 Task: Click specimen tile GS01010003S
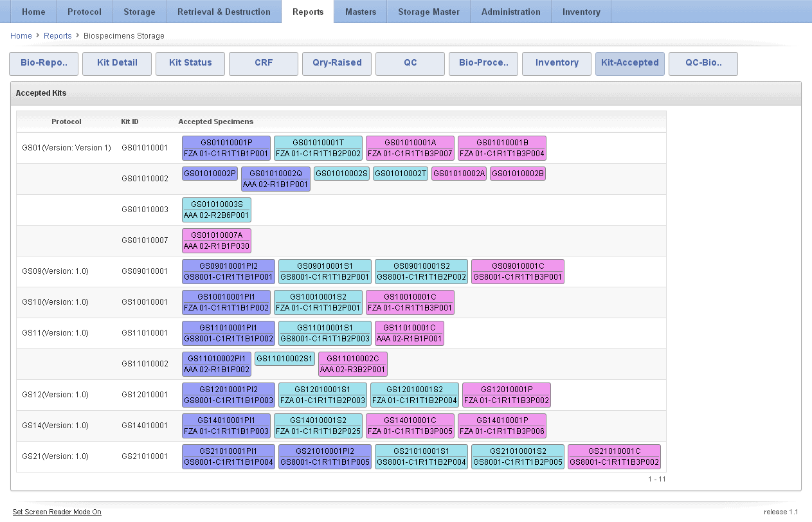217,210
